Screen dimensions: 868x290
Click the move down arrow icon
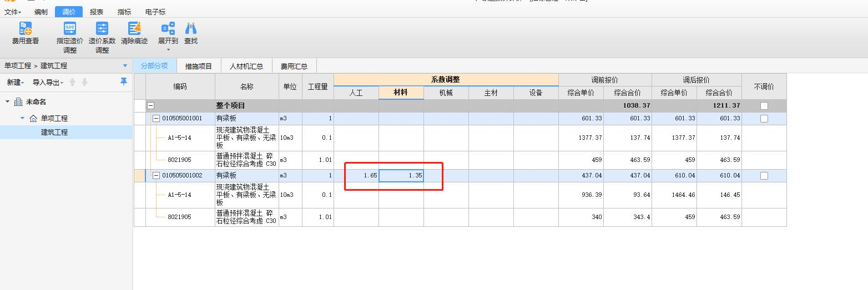point(84,82)
